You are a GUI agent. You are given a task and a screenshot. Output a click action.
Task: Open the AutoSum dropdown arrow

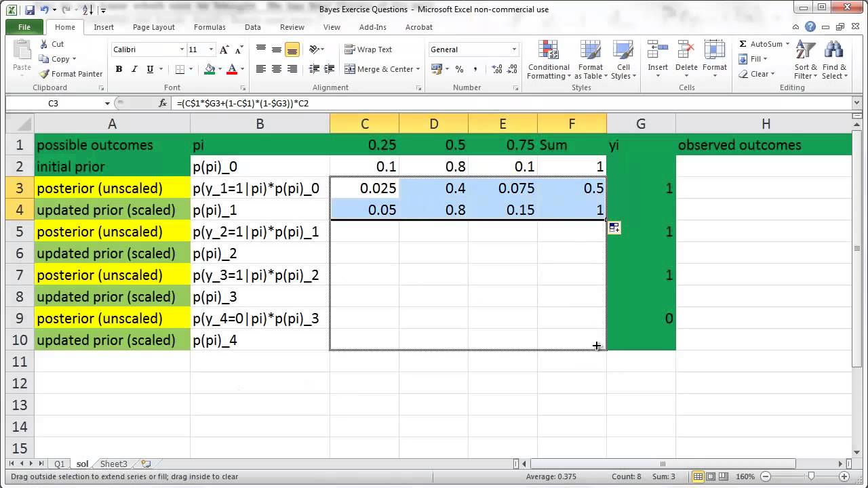788,44
